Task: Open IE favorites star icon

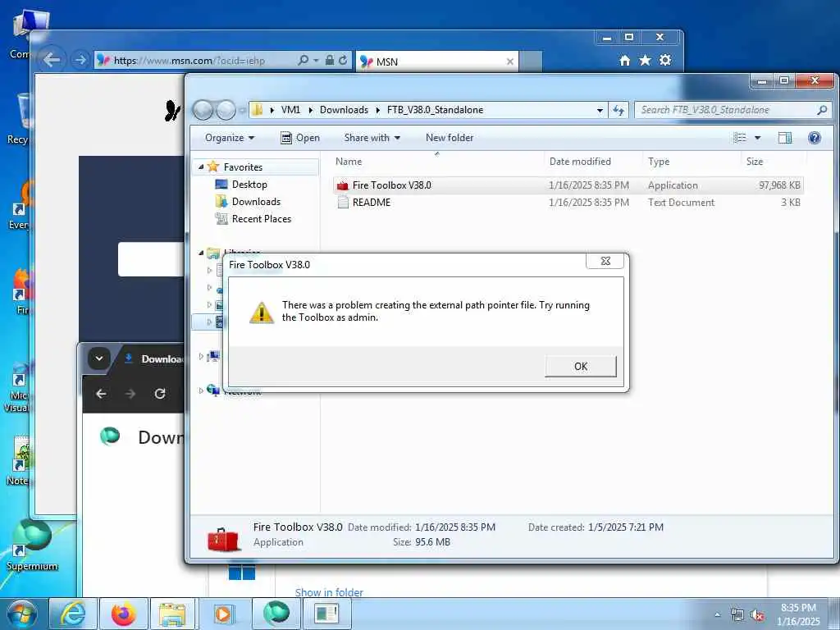Action: 645,60
